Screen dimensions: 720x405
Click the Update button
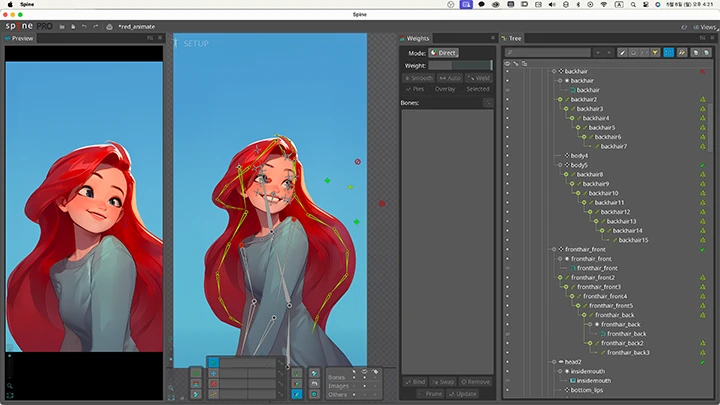coord(463,394)
